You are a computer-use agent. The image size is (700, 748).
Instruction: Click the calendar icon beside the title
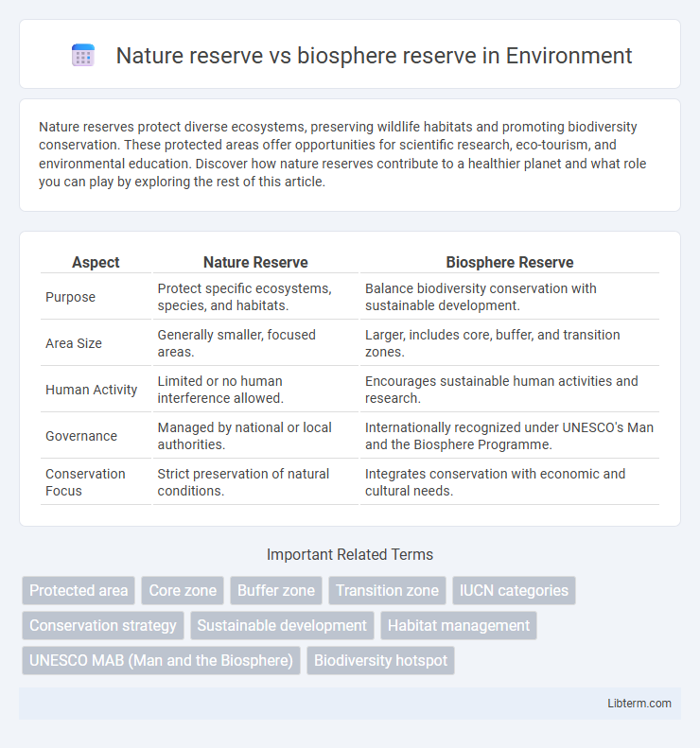coord(83,56)
